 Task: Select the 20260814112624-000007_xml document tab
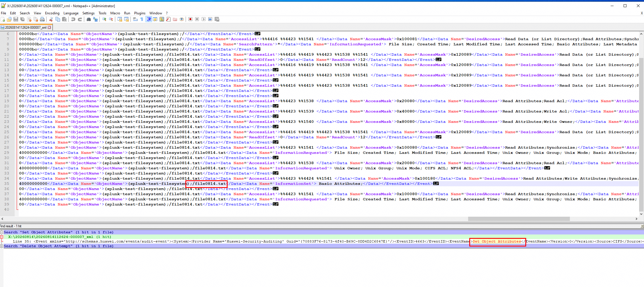(x=26, y=28)
